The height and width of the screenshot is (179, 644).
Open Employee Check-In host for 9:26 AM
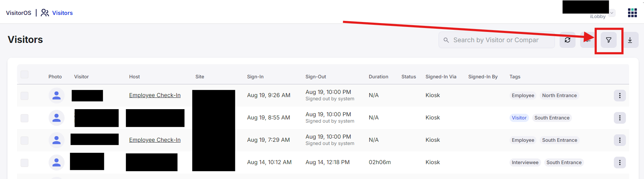pos(155,95)
